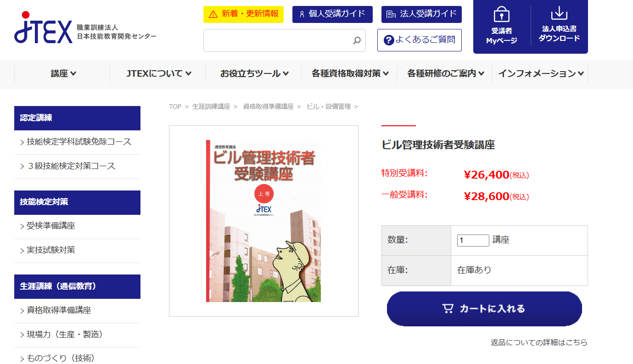The width and height of the screenshot is (633, 364).
Task: Expand お役立ちツール dropdown menu
Action: click(x=254, y=73)
